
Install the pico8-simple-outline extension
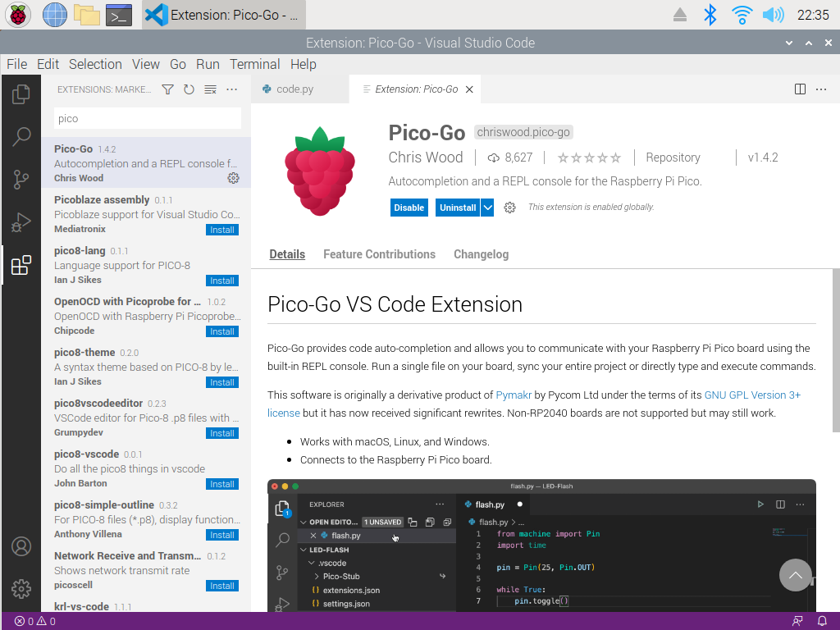(222, 535)
